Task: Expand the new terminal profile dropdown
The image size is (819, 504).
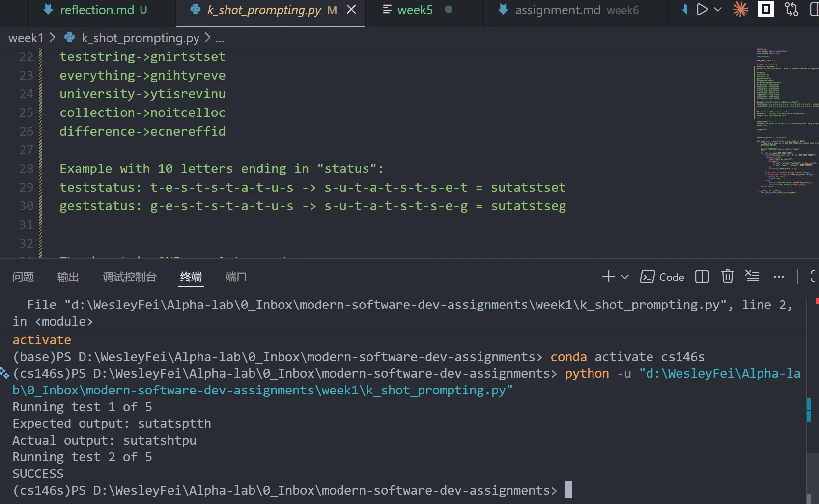Action: point(625,277)
